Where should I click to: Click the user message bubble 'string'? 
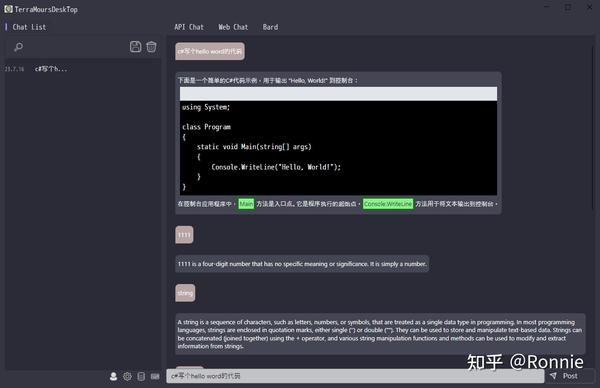pos(185,293)
